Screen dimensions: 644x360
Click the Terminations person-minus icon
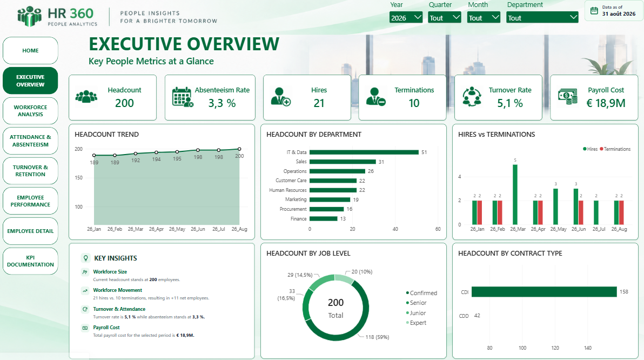[376, 97]
